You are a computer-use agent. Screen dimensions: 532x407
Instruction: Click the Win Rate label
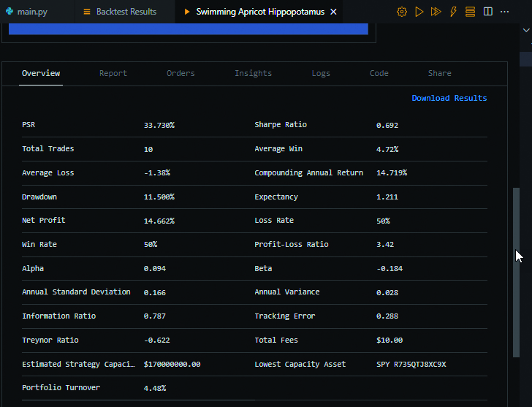point(39,244)
